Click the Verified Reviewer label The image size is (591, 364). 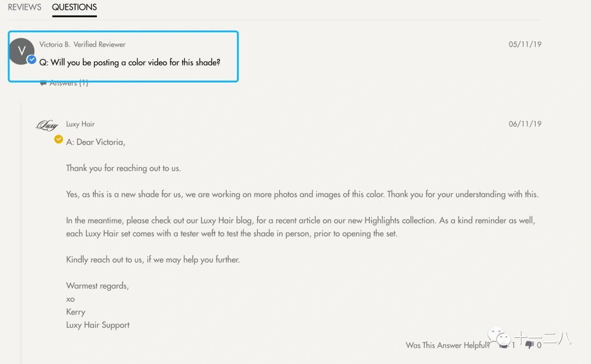[100, 44]
